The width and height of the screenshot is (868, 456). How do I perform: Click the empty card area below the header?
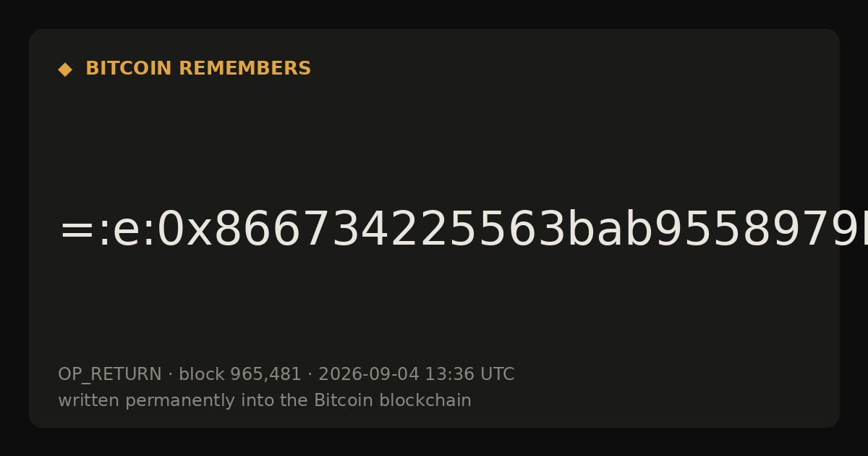click(x=434, y=138)
